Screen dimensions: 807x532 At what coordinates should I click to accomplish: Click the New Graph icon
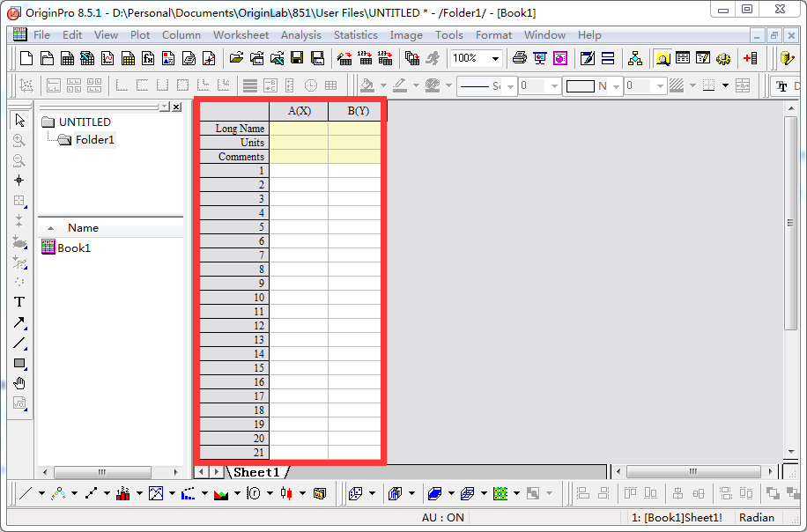(x=107, y=58)
